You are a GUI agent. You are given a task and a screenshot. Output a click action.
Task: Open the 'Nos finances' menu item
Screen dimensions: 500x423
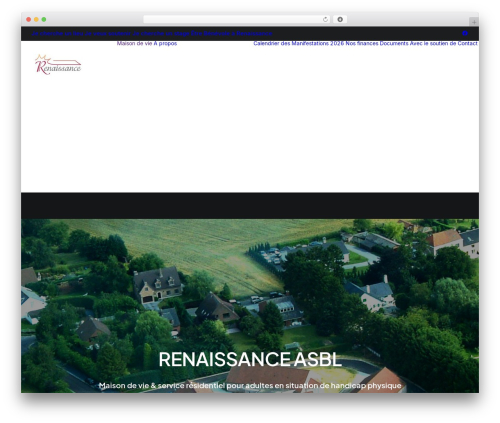pyautogui.click(x=362, y=43)
